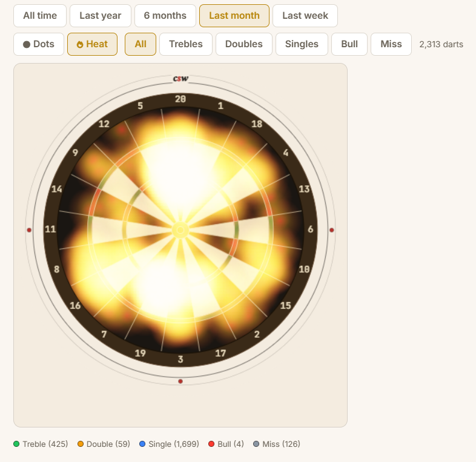This screenshot has height=462, width=476.
Task: Click the orange Double legend dot
Action: 81,444
